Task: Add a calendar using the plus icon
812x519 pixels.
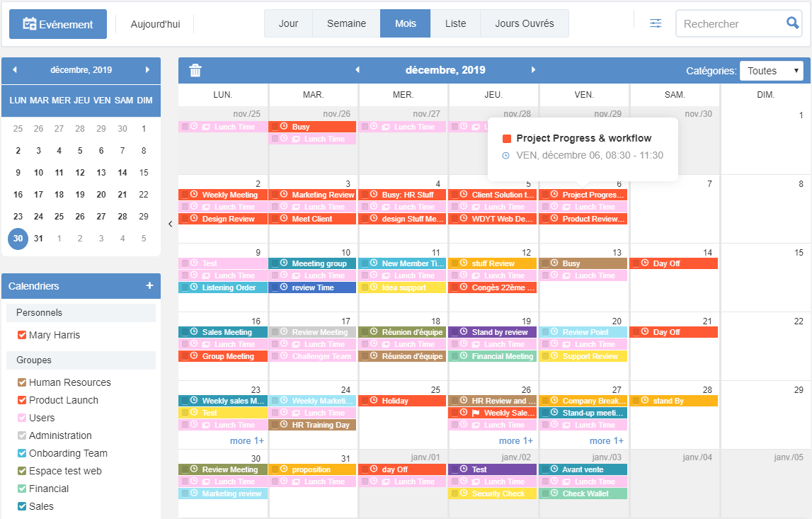Action: tap(149, 285)
